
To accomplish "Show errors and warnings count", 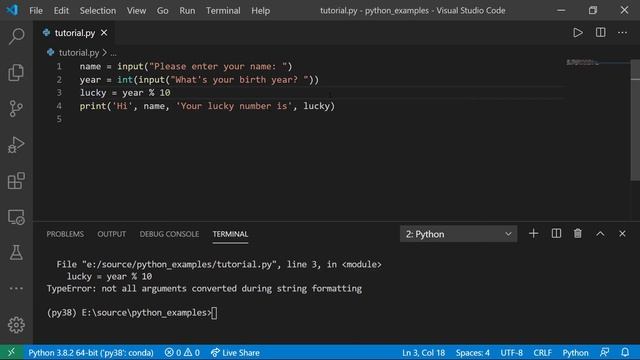I will 182,353.
